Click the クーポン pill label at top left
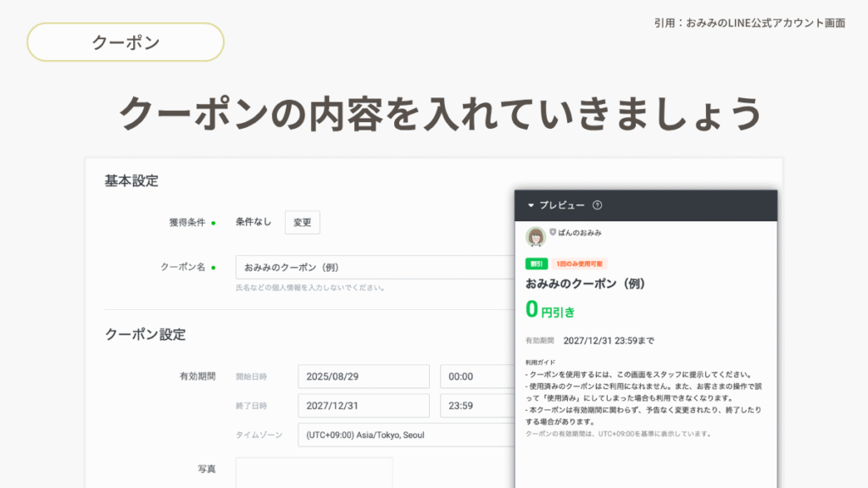 pos(125,42)
